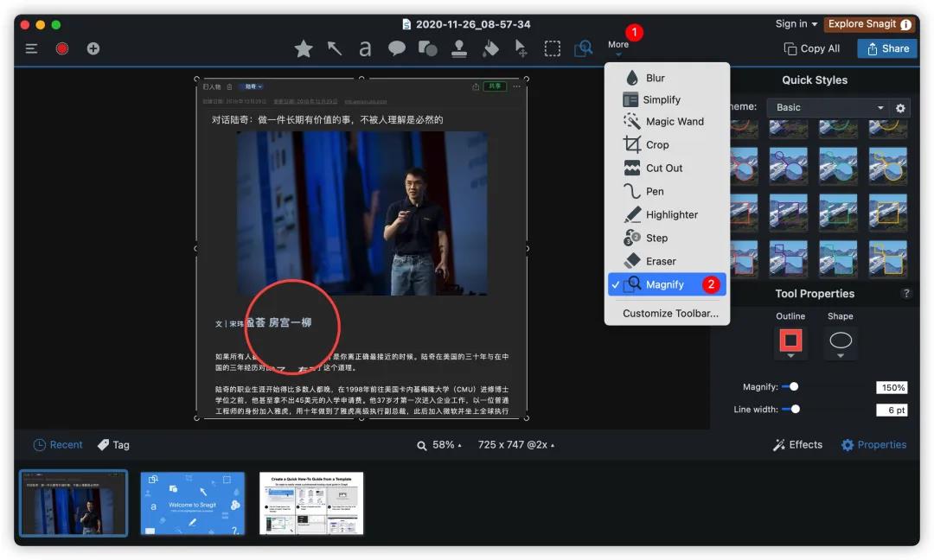Select the Arrow tool in the toolbar
The width and height of the screenshot is (934, 560).
(335, 48)
